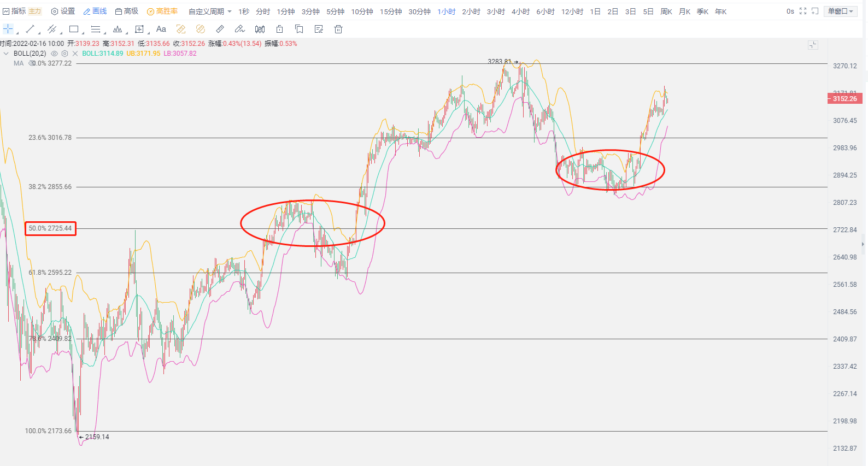Toggle the 画线 drawing toolbar
The width and height of the screenshot is (868, 466).
pyautogui.click(x=95, y=11)
